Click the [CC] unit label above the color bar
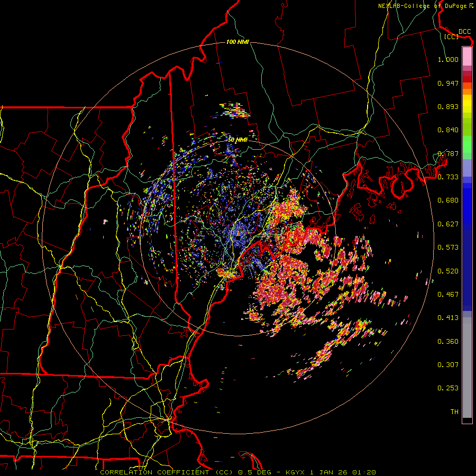The image size is (476, 476). (x=451, y=36)
